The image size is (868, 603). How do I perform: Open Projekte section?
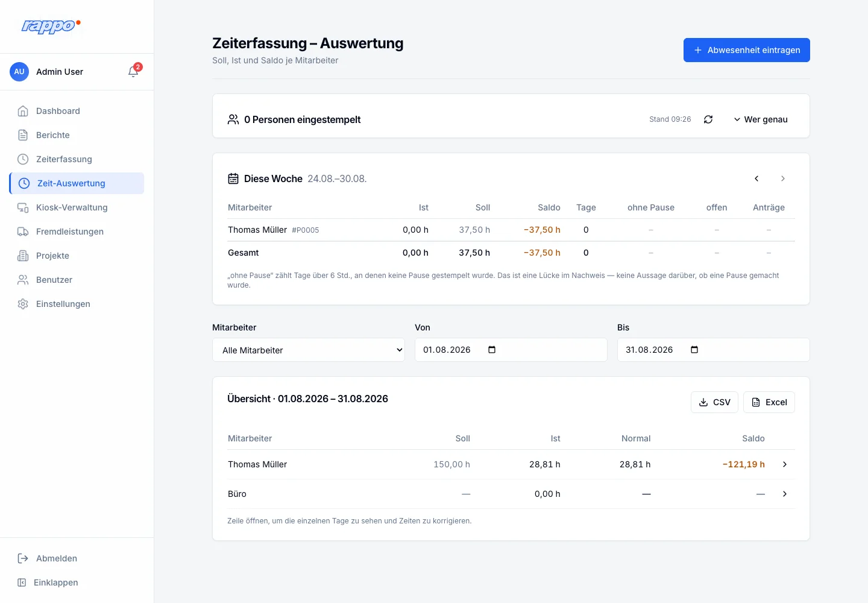point(77,256)
